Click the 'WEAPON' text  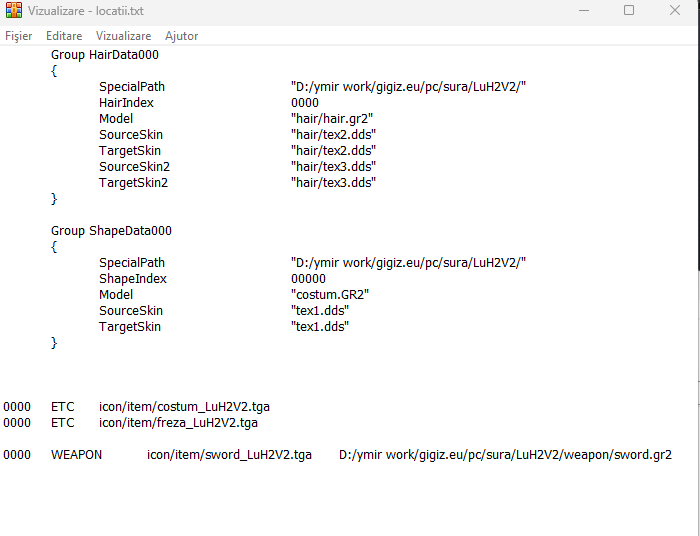coord(76,455)
